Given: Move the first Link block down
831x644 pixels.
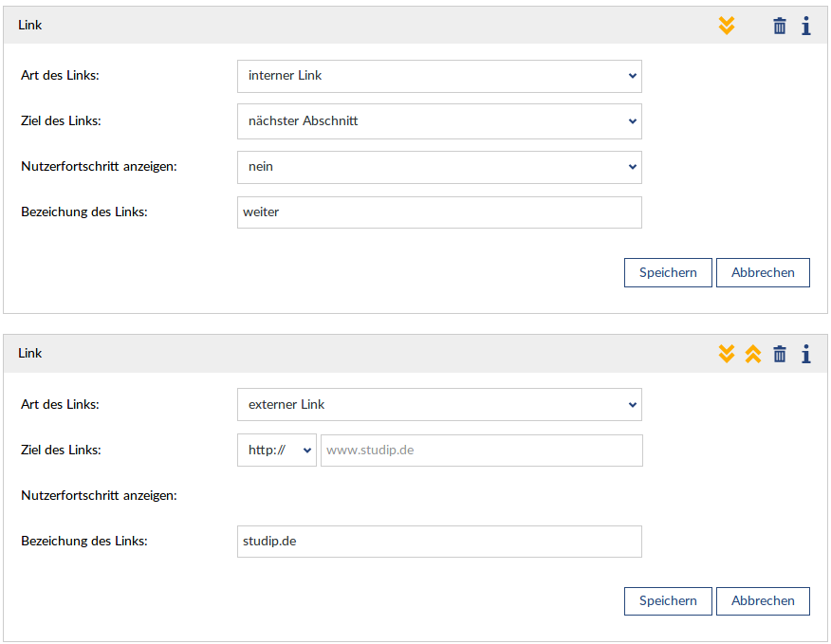Looking at the screenshot, I should coord(727,26).
